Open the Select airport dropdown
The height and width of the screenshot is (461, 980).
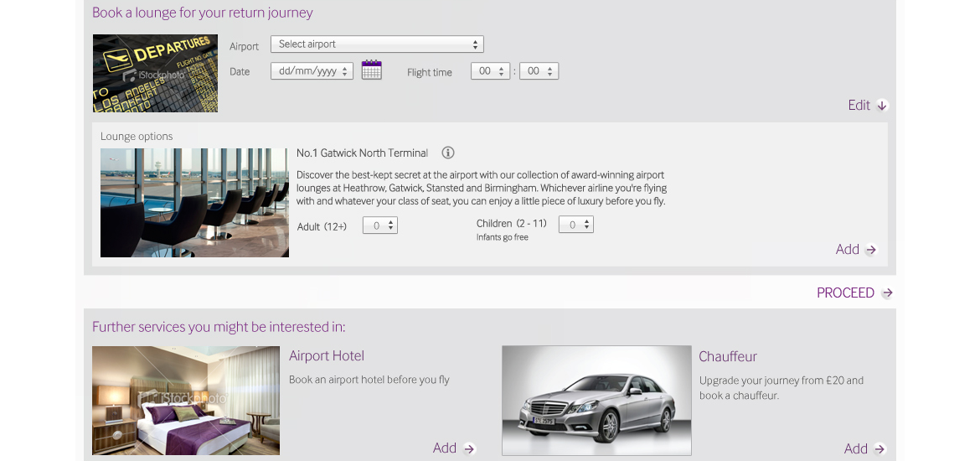pyautogui.click(x=377, y=44)
